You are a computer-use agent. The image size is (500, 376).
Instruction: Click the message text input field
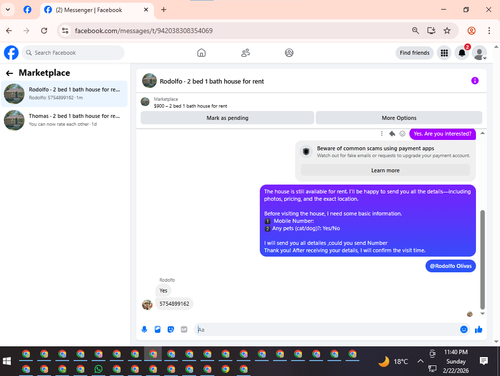pos(327,330)
